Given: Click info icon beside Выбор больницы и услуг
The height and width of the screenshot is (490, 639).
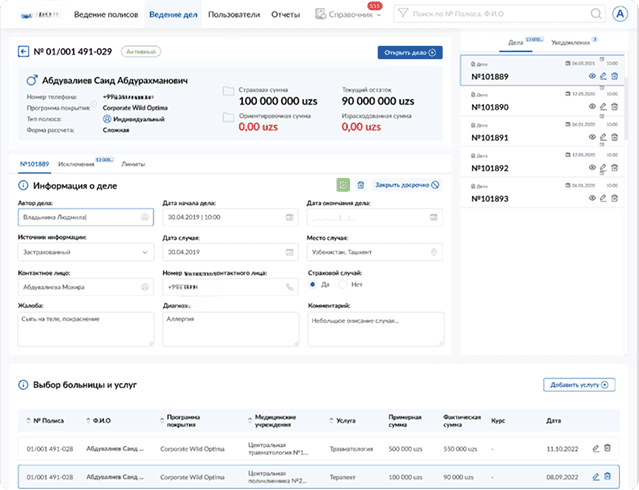Looking at the screenshot, I should [23, 385].
